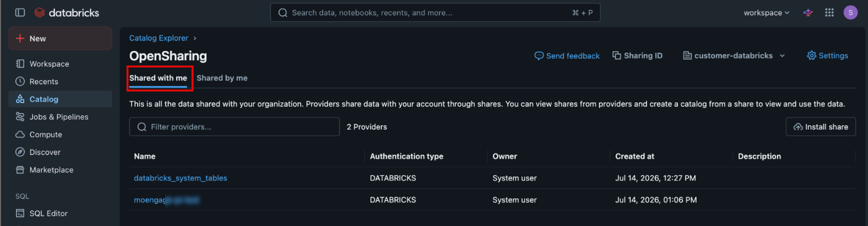This screenshot has width=868, height=226.
Task: Click the Sharing ID button
Action: 637,55
